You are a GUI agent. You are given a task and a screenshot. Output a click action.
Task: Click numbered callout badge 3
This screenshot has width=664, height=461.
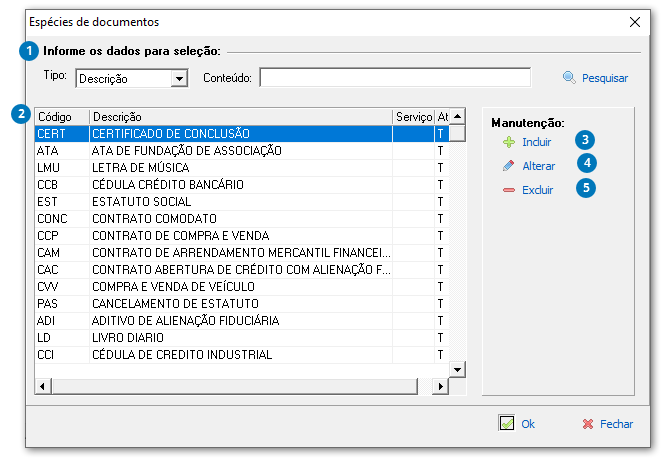pyautogui.click(x=586, y=141)
